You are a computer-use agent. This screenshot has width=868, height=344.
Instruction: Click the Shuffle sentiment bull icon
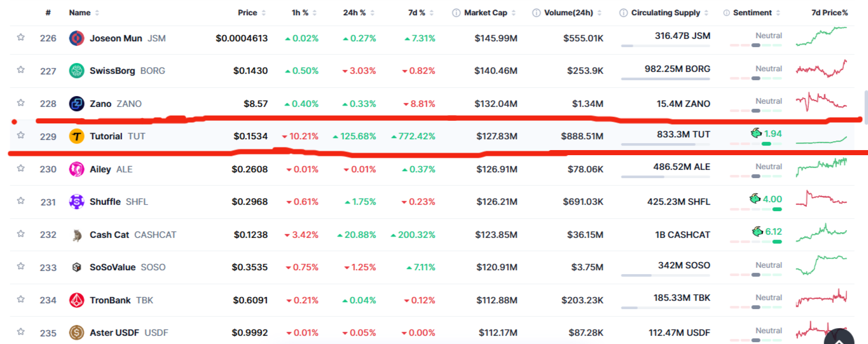(x=755, y=198)
